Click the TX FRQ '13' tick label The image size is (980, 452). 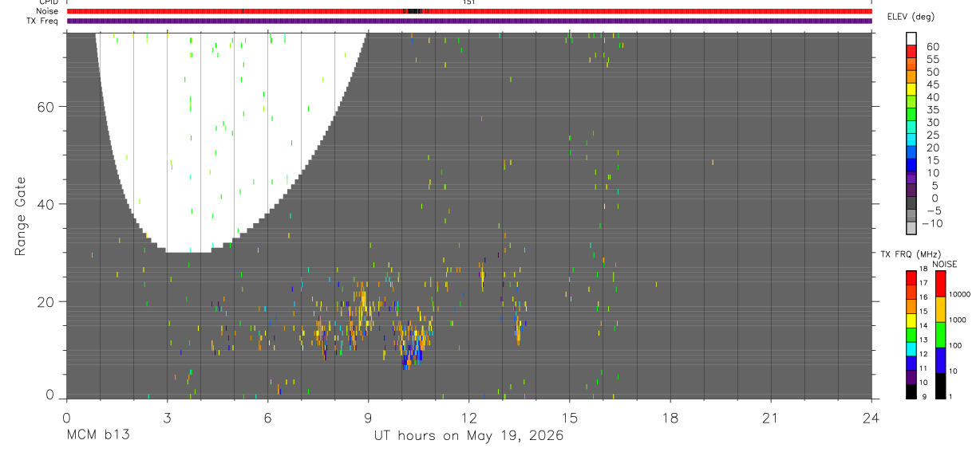click(923, 340)
